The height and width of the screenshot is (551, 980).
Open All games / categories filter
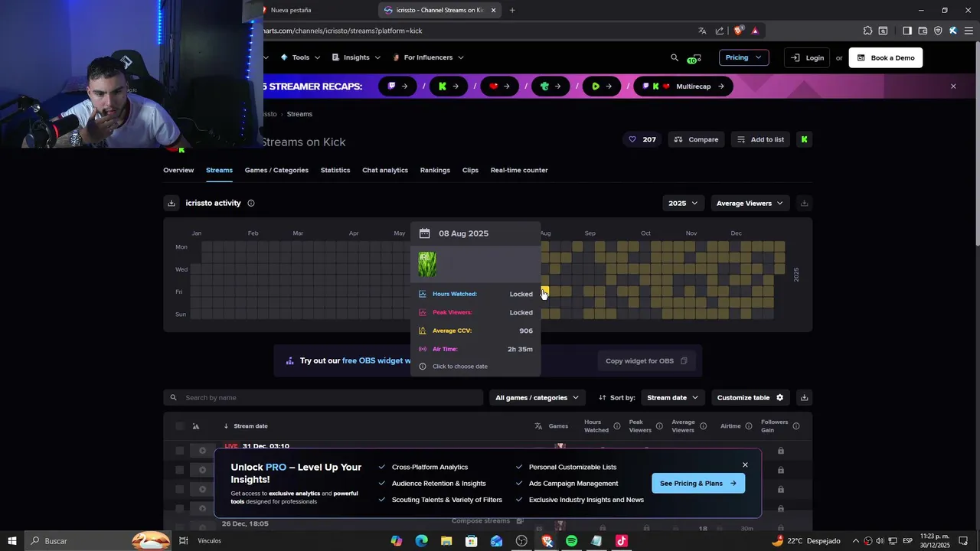coord(537,397)
